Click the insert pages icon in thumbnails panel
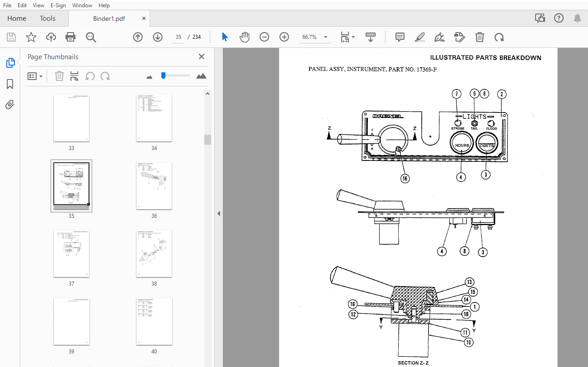This screenshot has width=588, height=367. [75, 76]
